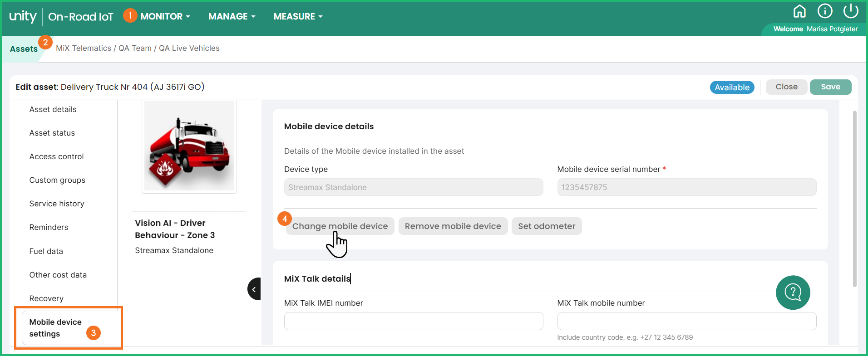This screenshot has height=356, width=868.
Task: Collapse the side panel with arrow
Action: click(x=254, y=289)
